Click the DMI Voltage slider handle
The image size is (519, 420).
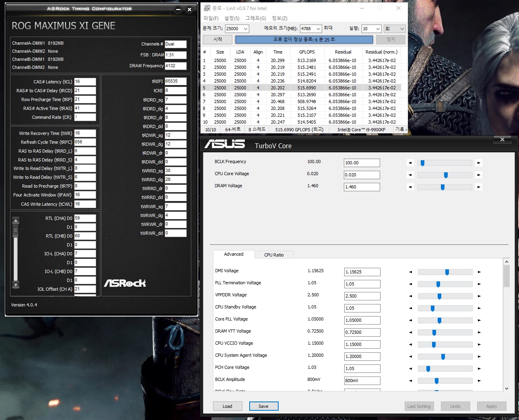coord(447,272)
